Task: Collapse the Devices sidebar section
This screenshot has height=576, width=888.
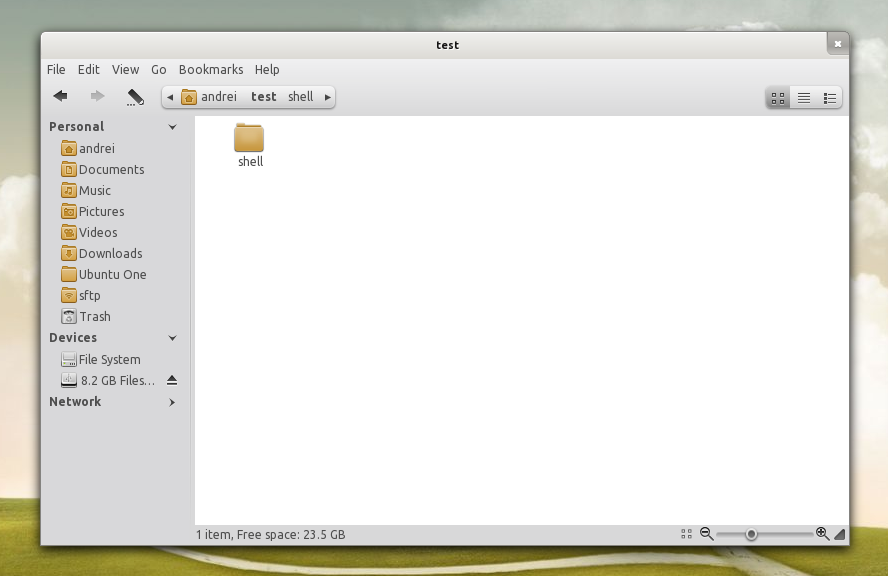Action: (x=172, y=338)
